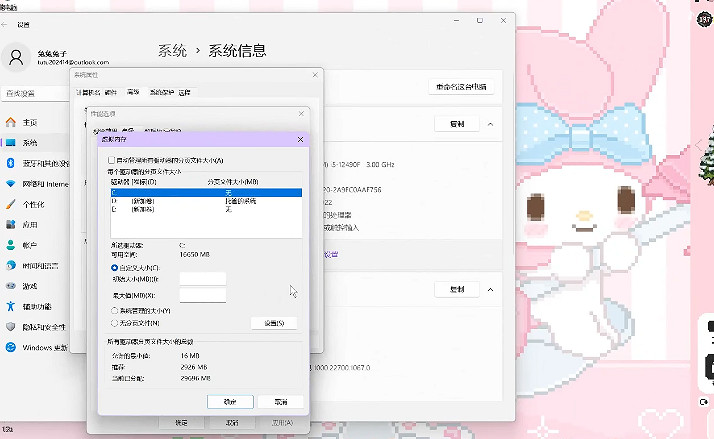Screen dimensions: 714x439
Task: Click the 2926 MB recommended value
Action: pyautogui.click(x=194, y=367)
